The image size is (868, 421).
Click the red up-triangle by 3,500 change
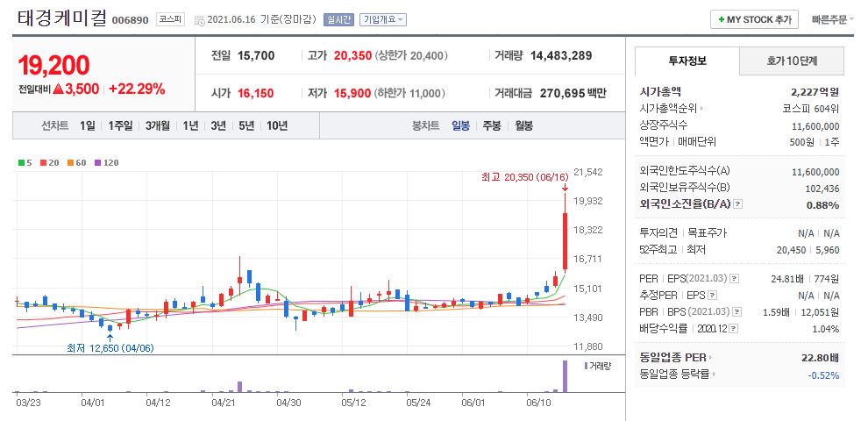point(59,89)
